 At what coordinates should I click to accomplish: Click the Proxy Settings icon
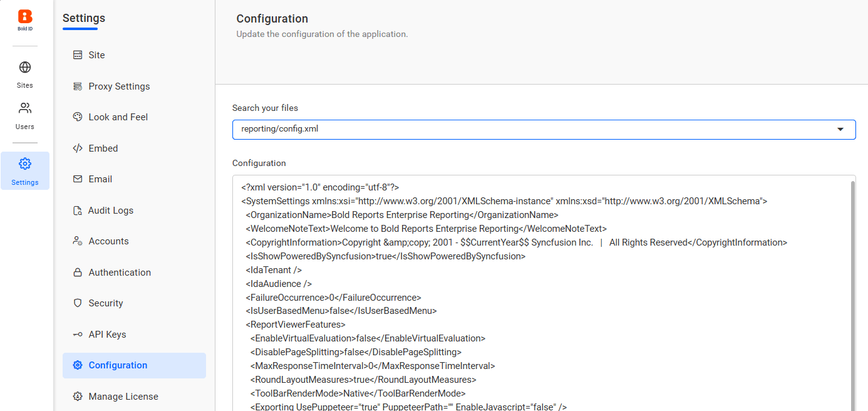pos(78,86)
